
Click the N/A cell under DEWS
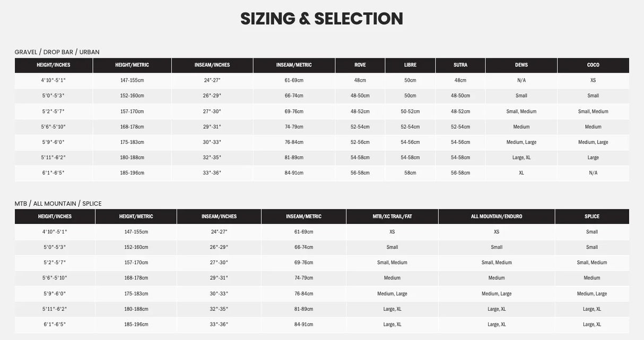(x=521, y=80)
